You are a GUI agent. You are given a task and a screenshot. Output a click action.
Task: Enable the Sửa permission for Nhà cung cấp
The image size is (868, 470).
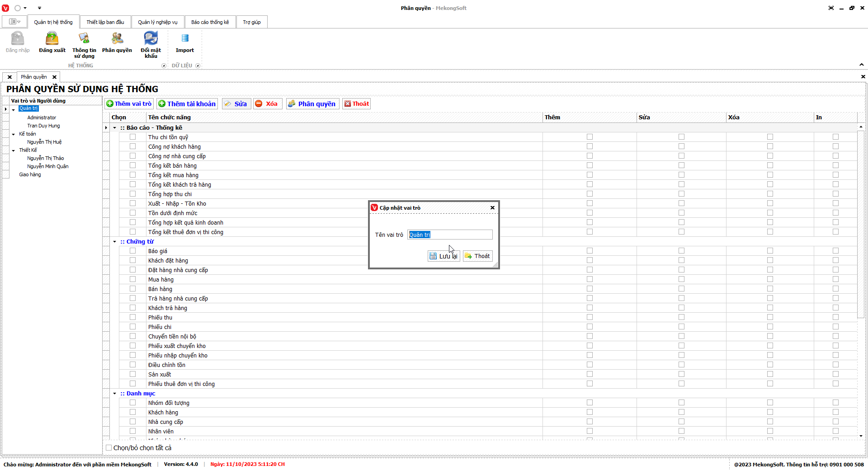point(681,422)
